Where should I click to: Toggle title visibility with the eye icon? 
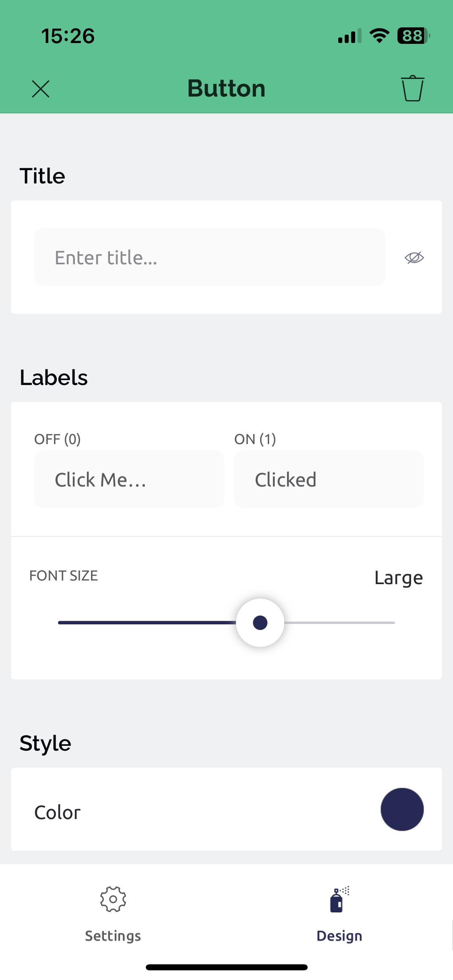click(414, 257)
